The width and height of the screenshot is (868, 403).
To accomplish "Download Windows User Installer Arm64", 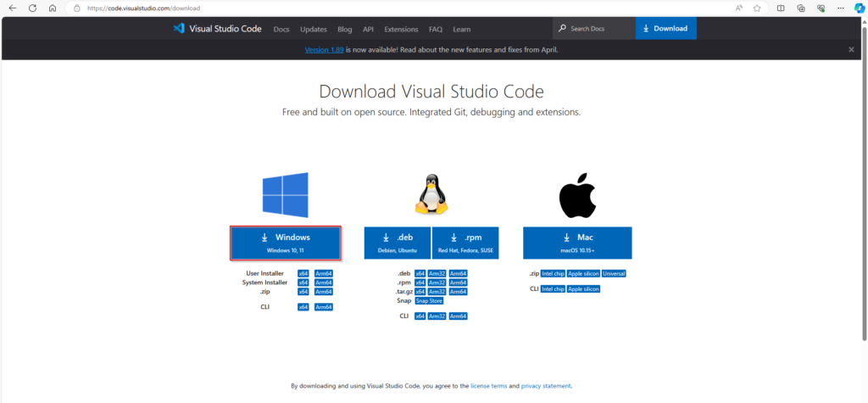I will 323,273.
